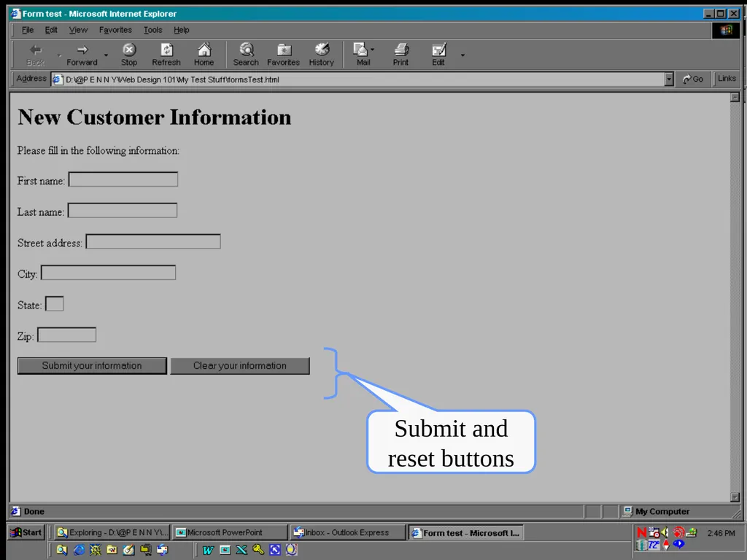Refresh the page with the Refresh icon

point(166,50)
